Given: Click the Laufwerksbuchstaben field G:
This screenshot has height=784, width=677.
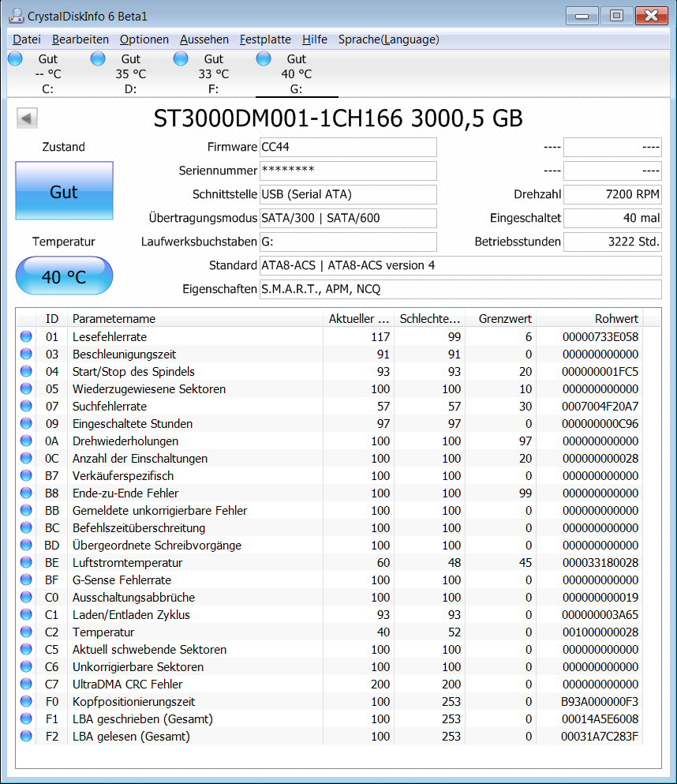Looking at the screenshot, I should [348, 242].
